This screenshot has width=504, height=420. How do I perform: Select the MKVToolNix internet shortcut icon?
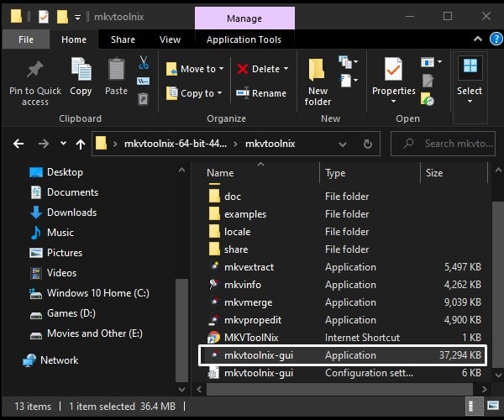point(214,337)
